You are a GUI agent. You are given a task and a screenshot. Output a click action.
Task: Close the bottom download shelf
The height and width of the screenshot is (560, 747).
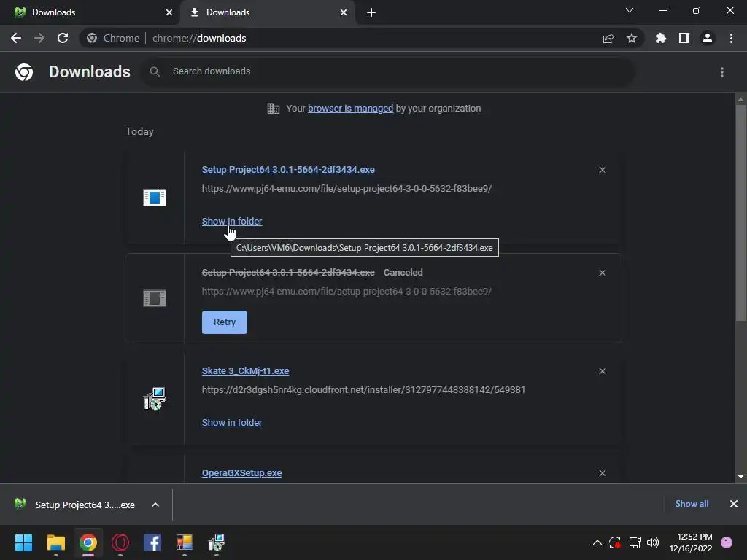click(x=734, y=504)
